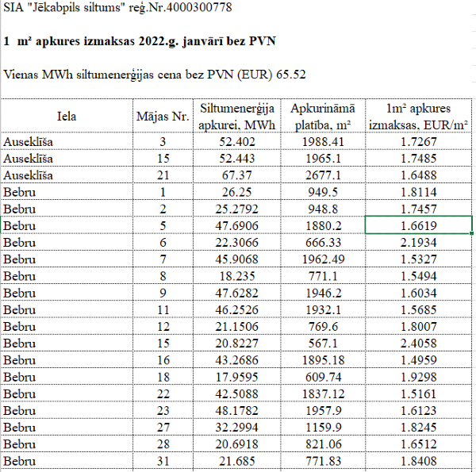This screenshot has height=472, width=476.
Task: Select cell with value 47.6906
Action: point(236,225)
